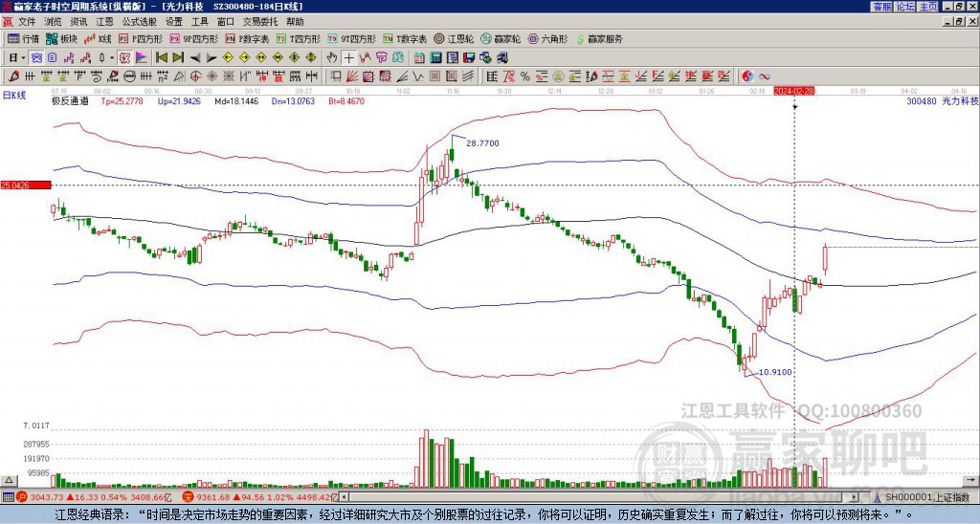Click the percent % tool icon
Viewport: 980px width, 524px height.
coord(525,76)
